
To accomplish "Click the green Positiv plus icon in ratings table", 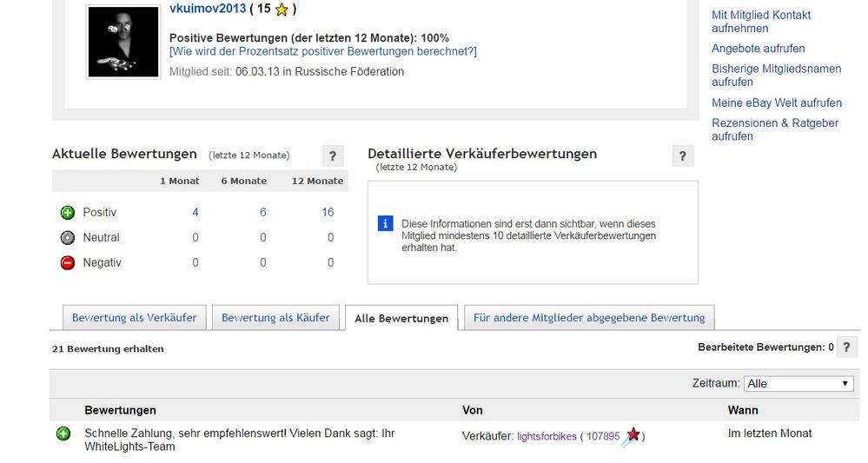I will (68, 213).
